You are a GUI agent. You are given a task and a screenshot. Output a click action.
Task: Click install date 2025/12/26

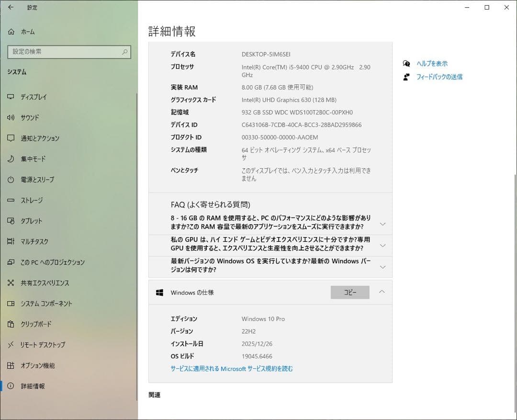tap(257, 344)
